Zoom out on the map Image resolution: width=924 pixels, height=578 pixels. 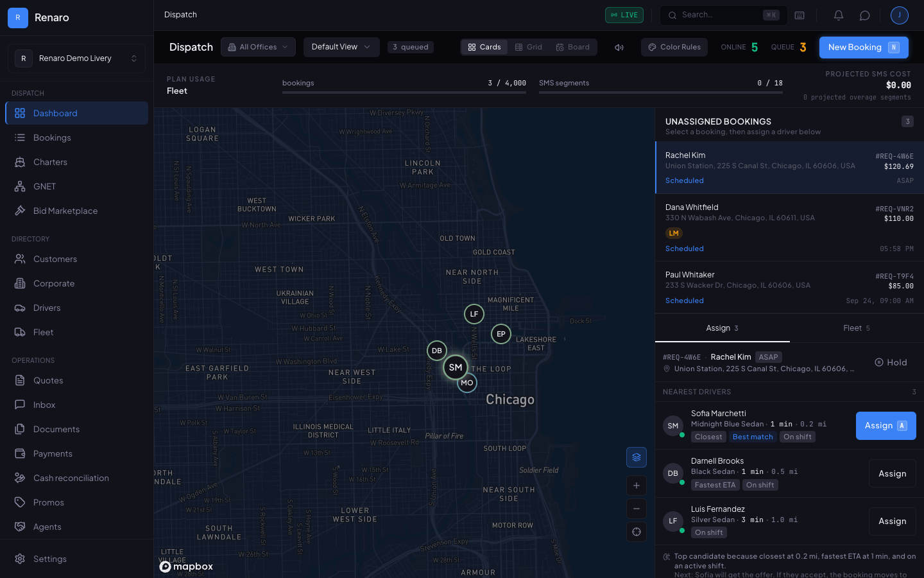pyautogui.click(x=637, y=509)
